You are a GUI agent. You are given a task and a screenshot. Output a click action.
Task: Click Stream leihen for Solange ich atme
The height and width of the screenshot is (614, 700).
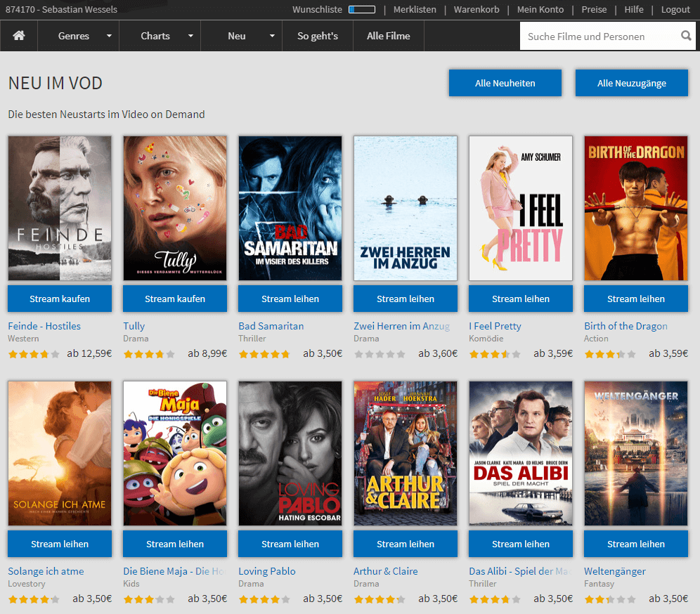tap(60, 544)
